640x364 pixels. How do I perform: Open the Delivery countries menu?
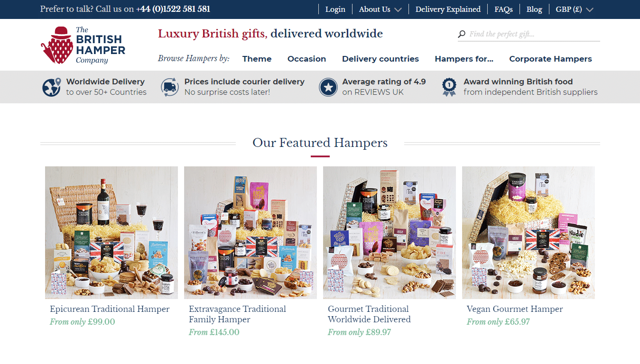380,59
